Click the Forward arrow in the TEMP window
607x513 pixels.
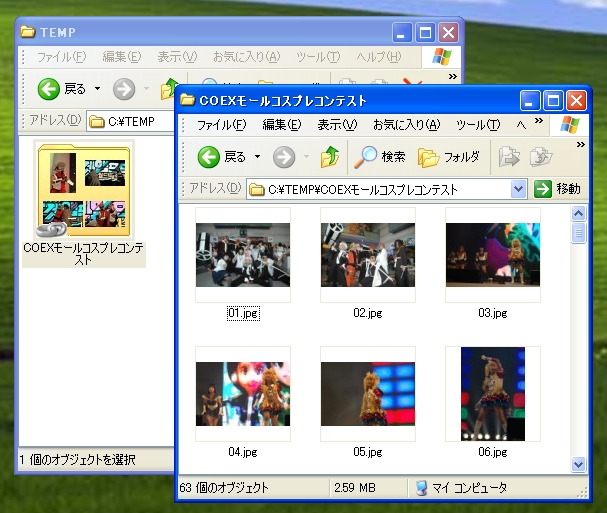coord(124,89)
